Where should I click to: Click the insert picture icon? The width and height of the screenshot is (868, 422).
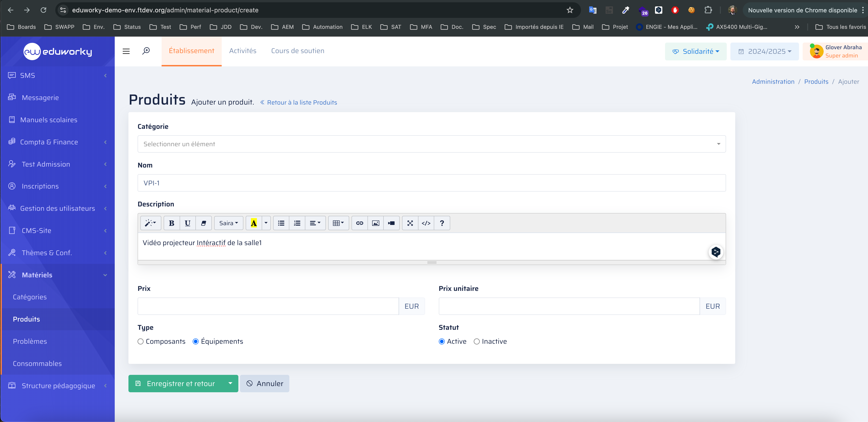click(375, 223)
